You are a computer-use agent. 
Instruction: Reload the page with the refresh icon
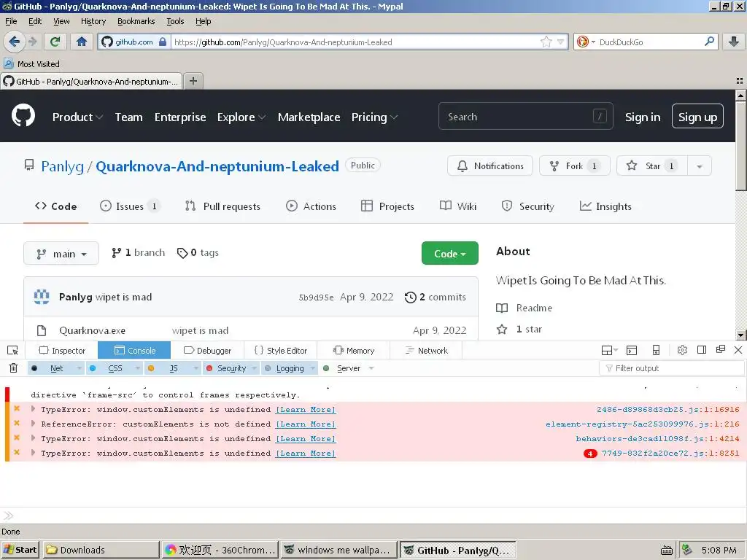coord(55,42)
